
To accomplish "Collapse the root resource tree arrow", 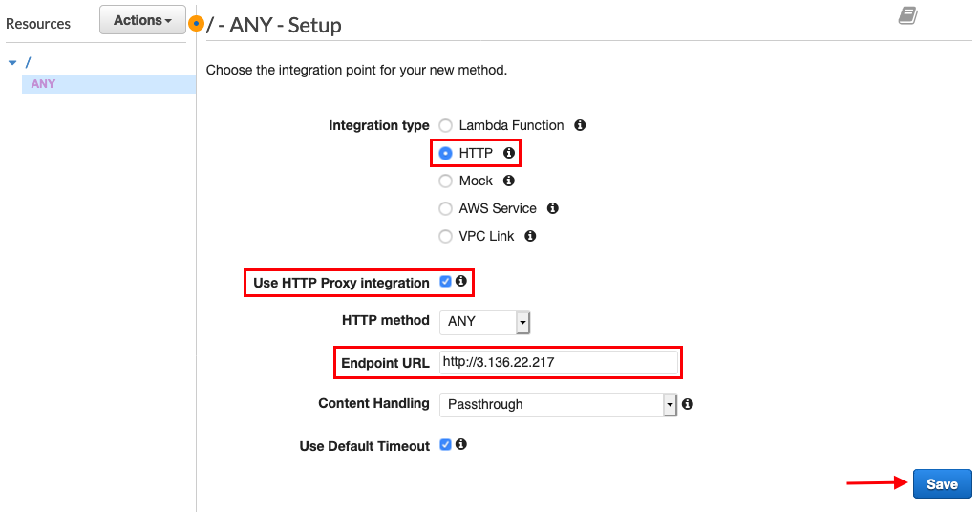I will [11, 62].
